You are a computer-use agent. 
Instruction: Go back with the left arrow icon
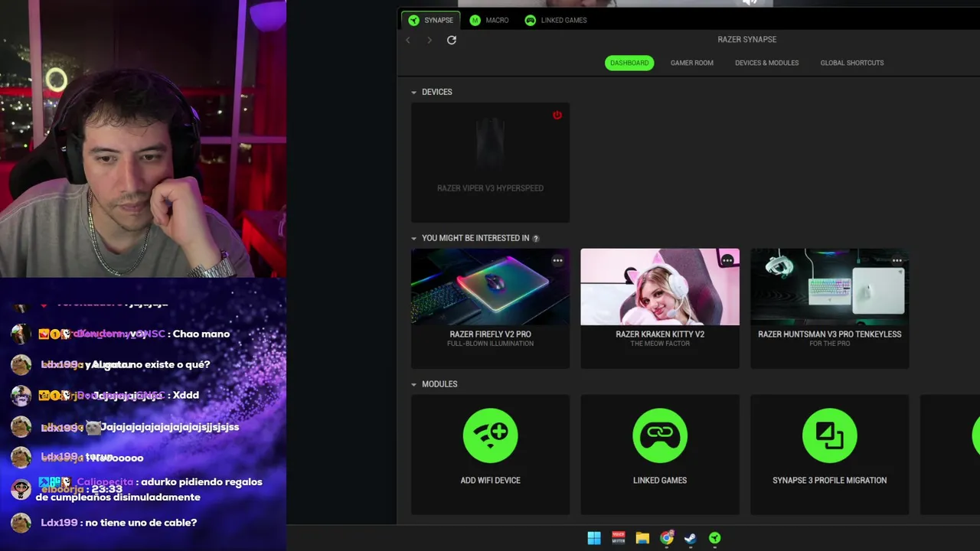pos(408,40)
